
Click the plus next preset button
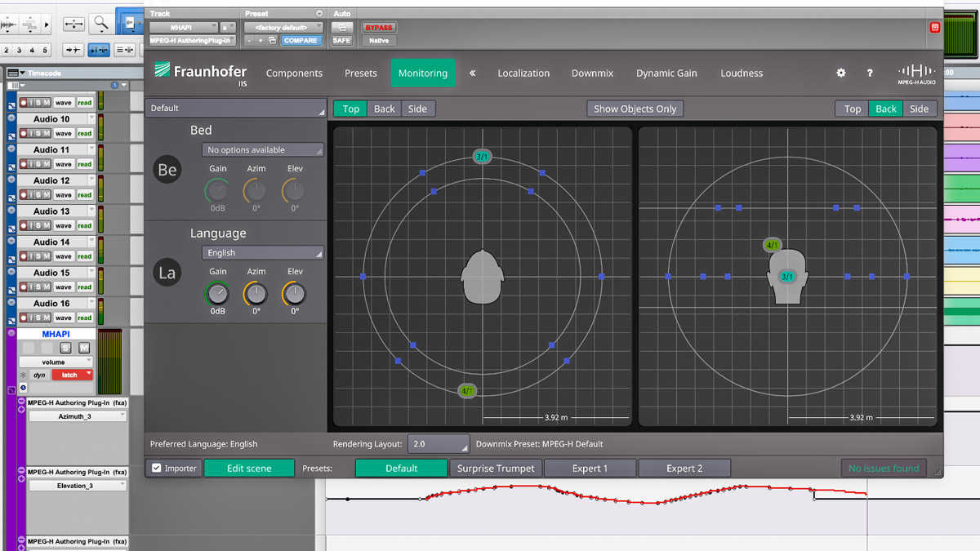point(261,40)
